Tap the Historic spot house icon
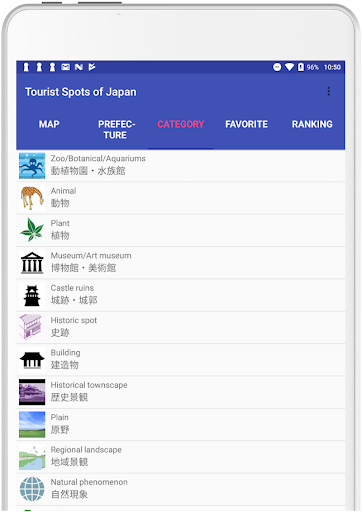 click(32, 327)
